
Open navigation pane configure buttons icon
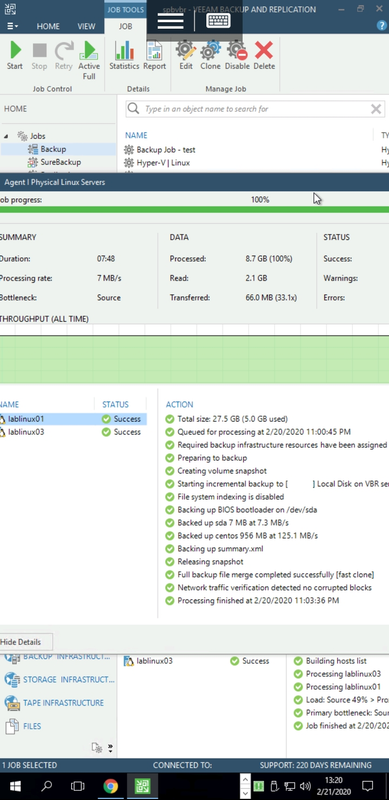tap(96, 747)
